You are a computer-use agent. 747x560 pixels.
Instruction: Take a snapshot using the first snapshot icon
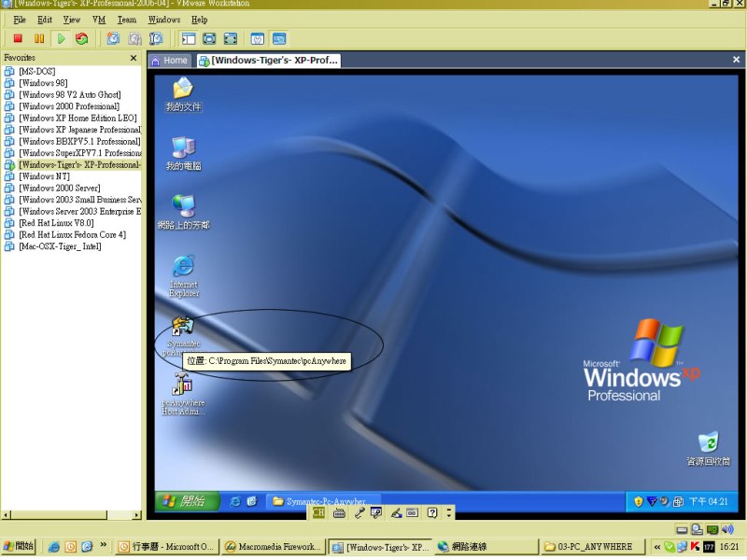point(113,38)
